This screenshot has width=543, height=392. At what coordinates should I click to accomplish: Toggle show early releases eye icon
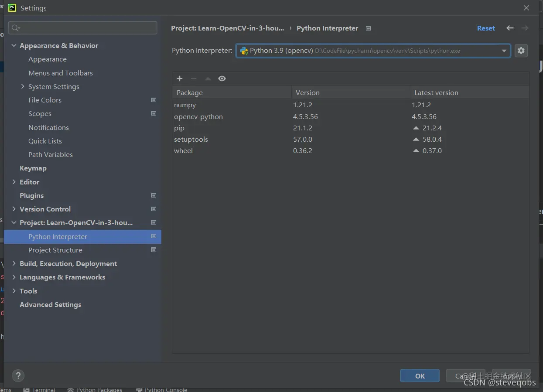tap(222, 78)
